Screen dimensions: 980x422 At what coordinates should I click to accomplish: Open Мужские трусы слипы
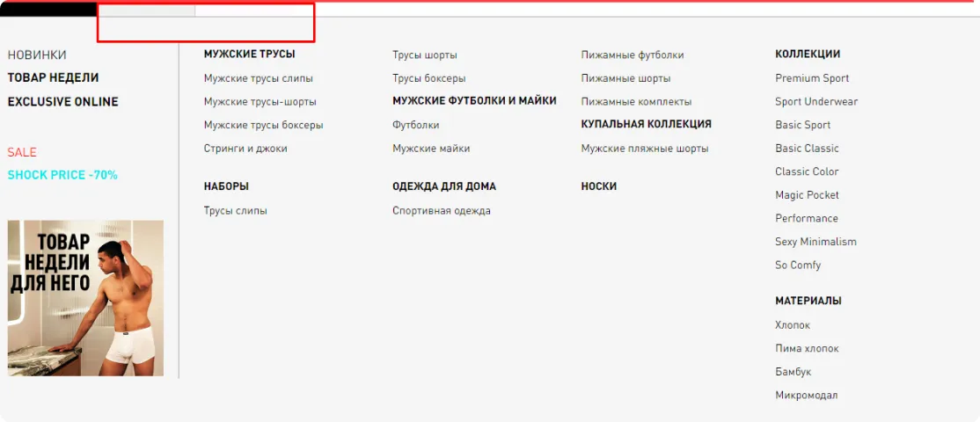pos(258,78)
